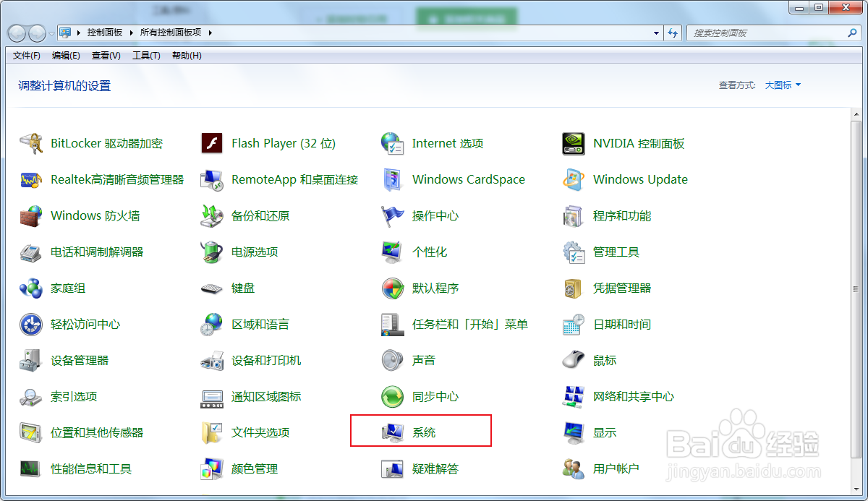The height and width of the screenshot is (501, 868).
Task: Click 任务栏和「开始」菜单 link text
Action: coord(470,324)
